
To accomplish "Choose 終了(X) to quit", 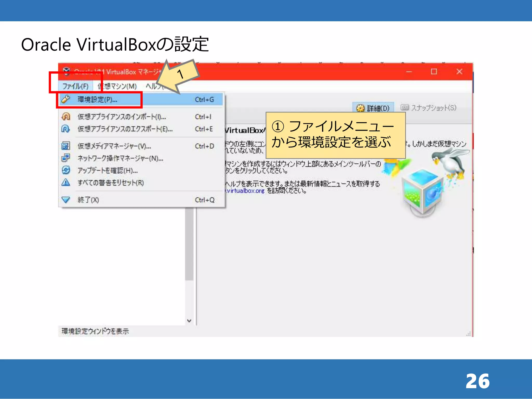I will (x=141, y=200).
